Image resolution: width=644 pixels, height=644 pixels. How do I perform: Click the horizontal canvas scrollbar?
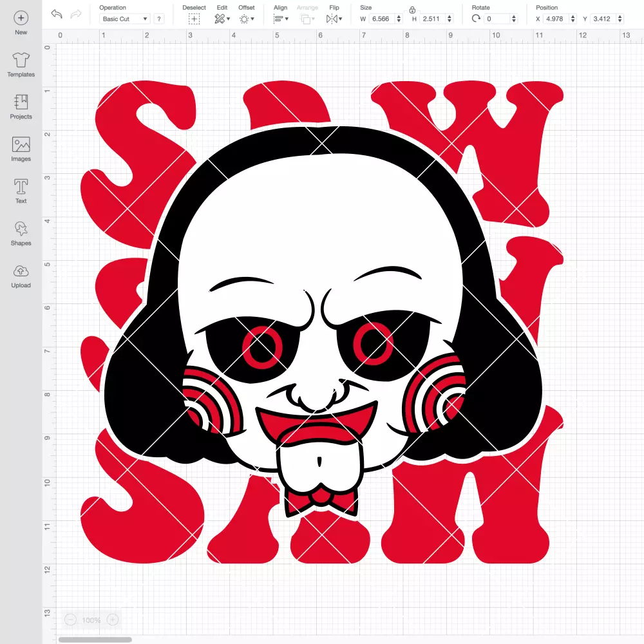tap(95, 639)
